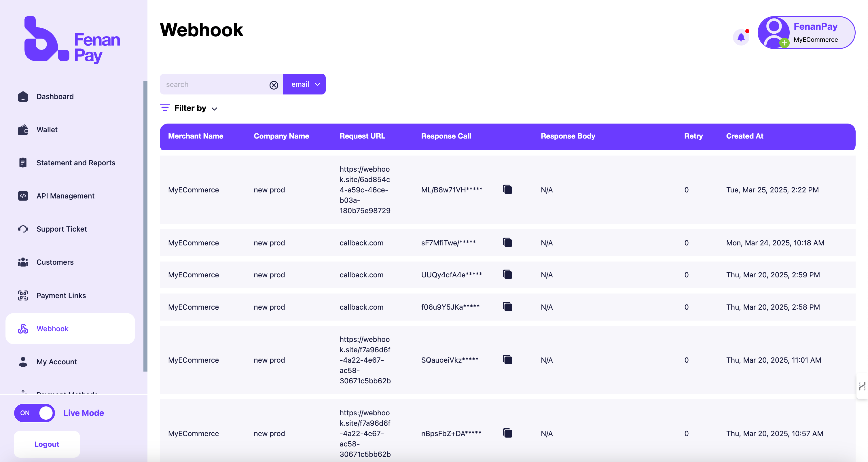
Task: Click the Support Ticket headset icon
Action: 23,229
